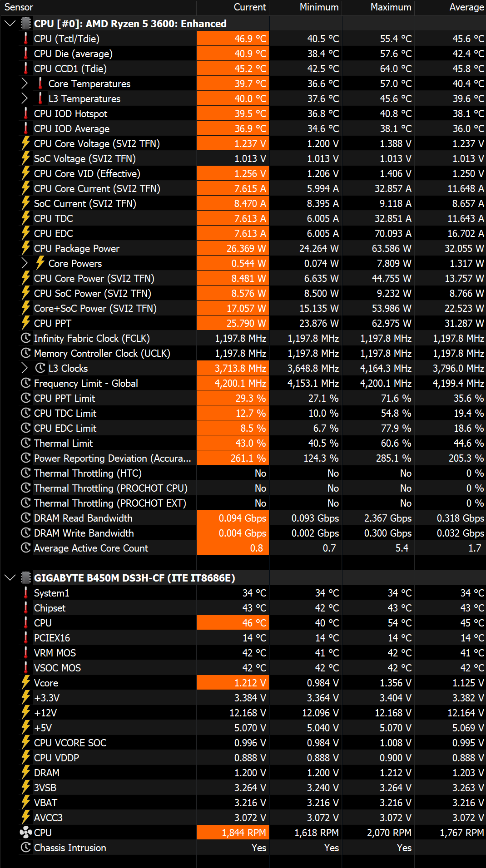The image size is (486, 868).
Task: Expand the L3 Temperatures group
Action: pos(25,99)
